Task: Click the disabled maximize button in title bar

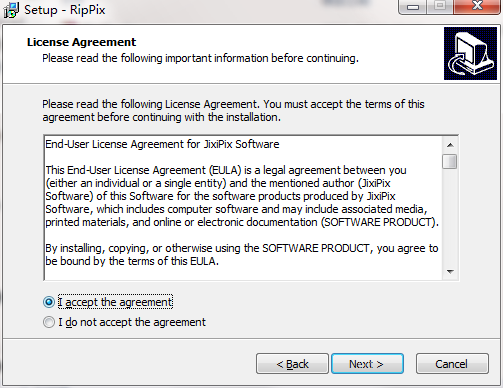Action: (440, 7)
